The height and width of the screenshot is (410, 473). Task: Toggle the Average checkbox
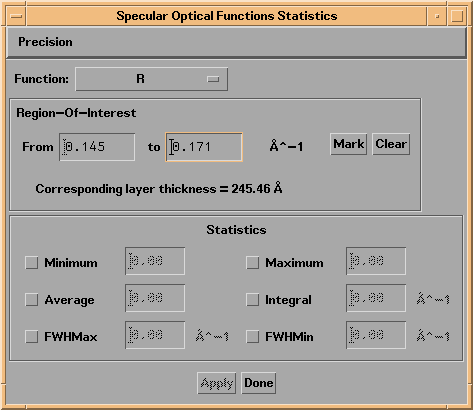31,300
